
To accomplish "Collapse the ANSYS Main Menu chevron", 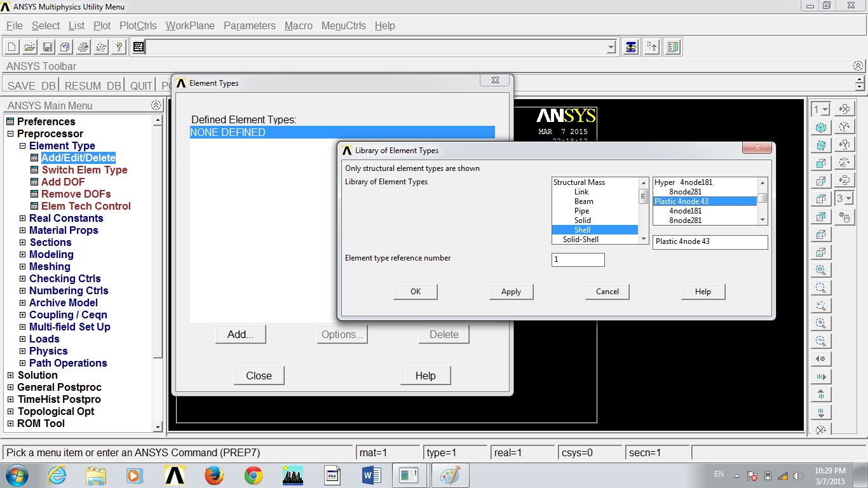I will pyautogui.click(x=156, y=105).
